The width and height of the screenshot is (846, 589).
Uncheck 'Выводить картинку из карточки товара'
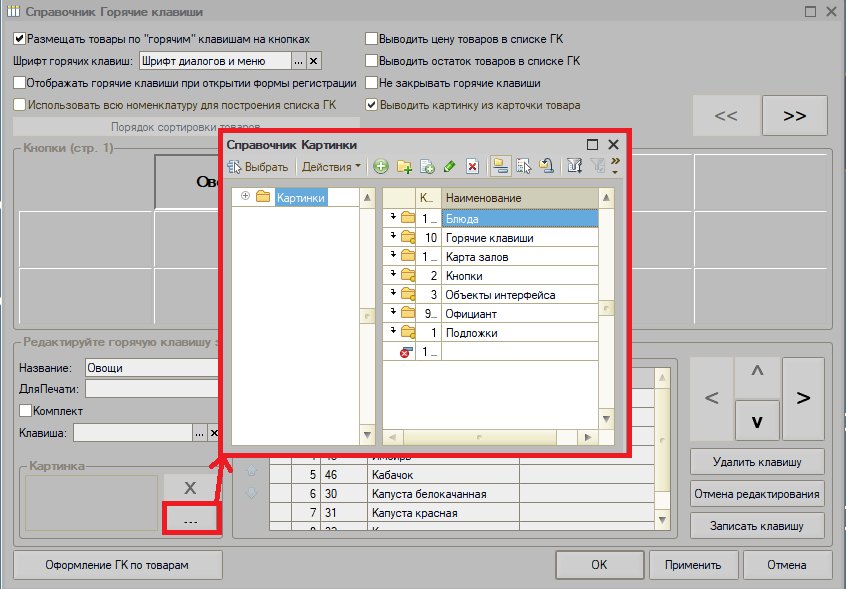click(371, 105)
